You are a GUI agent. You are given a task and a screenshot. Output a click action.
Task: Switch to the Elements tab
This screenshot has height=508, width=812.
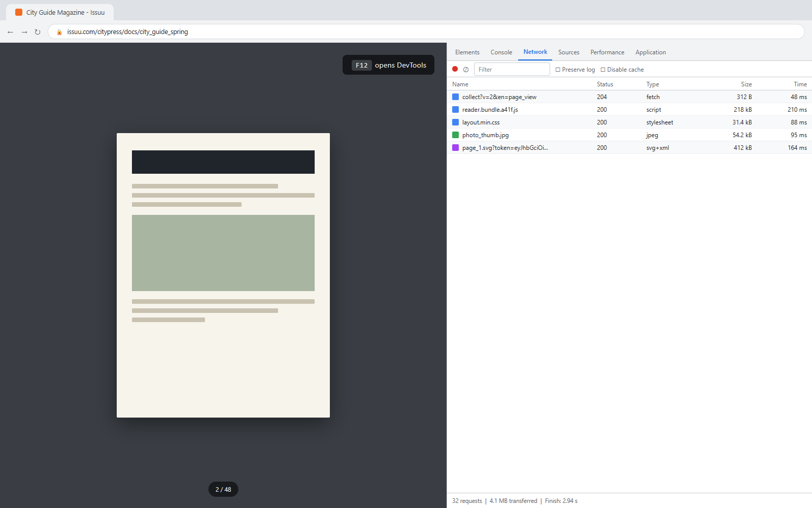coord(467,52)
